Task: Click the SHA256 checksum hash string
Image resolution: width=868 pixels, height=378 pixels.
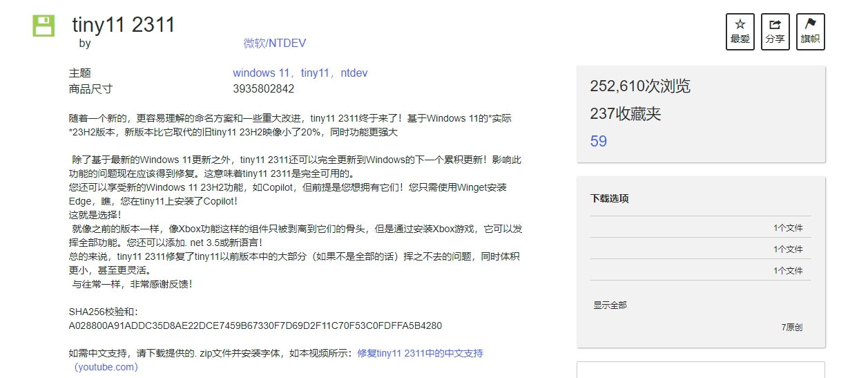Action: tap(255, 325)
